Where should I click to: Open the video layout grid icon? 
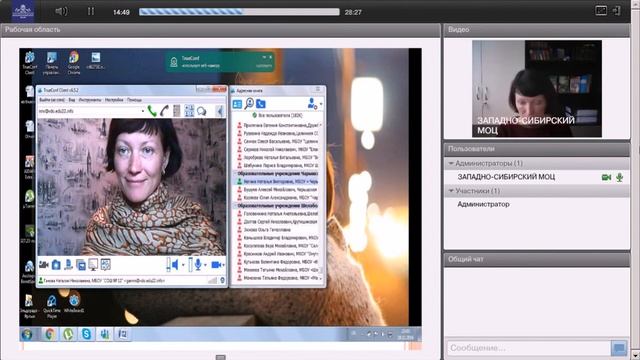point(189,111)
